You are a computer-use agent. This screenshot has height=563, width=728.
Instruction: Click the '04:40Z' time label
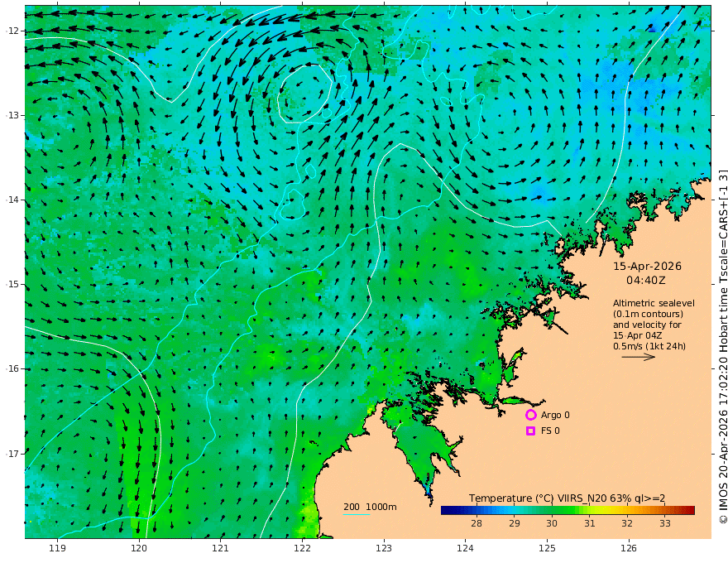(646, 281)
